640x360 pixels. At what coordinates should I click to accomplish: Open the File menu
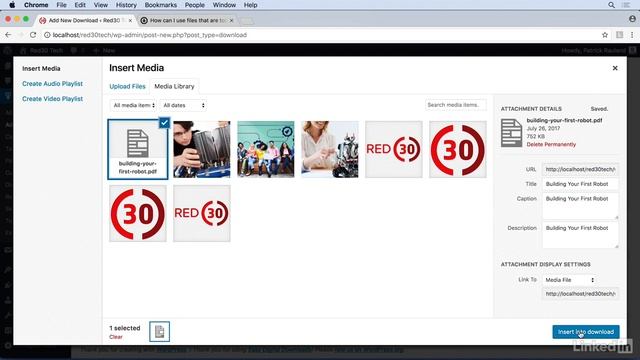pos(62,5)
